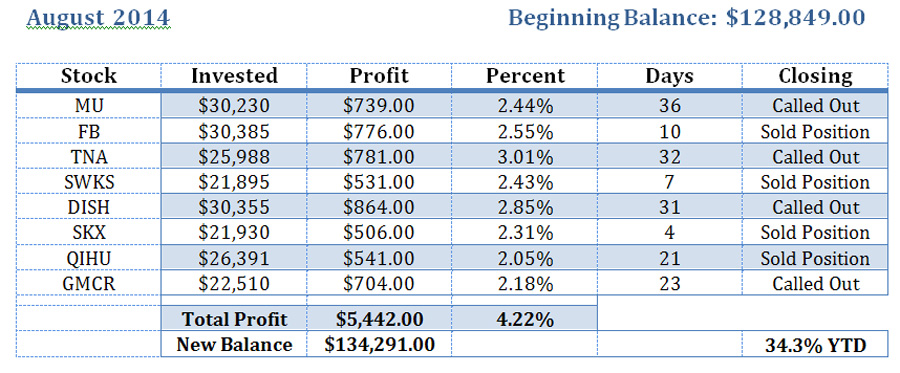Select FB invested amount $30,385
The image size is (900, 373).
click(x=234, y=131)
